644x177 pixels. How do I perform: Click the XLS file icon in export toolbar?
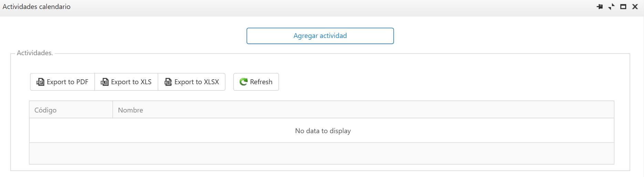coord(104,82)
